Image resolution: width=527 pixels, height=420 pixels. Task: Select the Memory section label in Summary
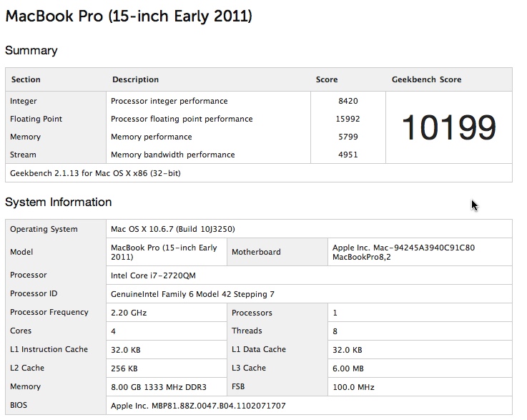25,137
